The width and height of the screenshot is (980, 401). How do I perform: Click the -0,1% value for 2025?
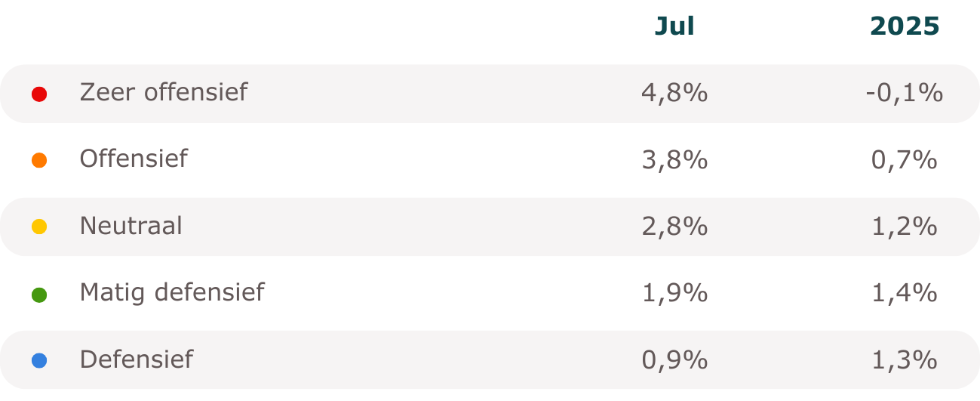tap(905, 93)
